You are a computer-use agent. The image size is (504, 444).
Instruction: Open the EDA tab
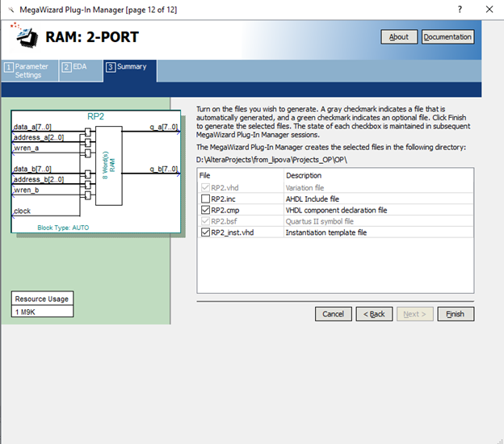[x=80, y=67]
